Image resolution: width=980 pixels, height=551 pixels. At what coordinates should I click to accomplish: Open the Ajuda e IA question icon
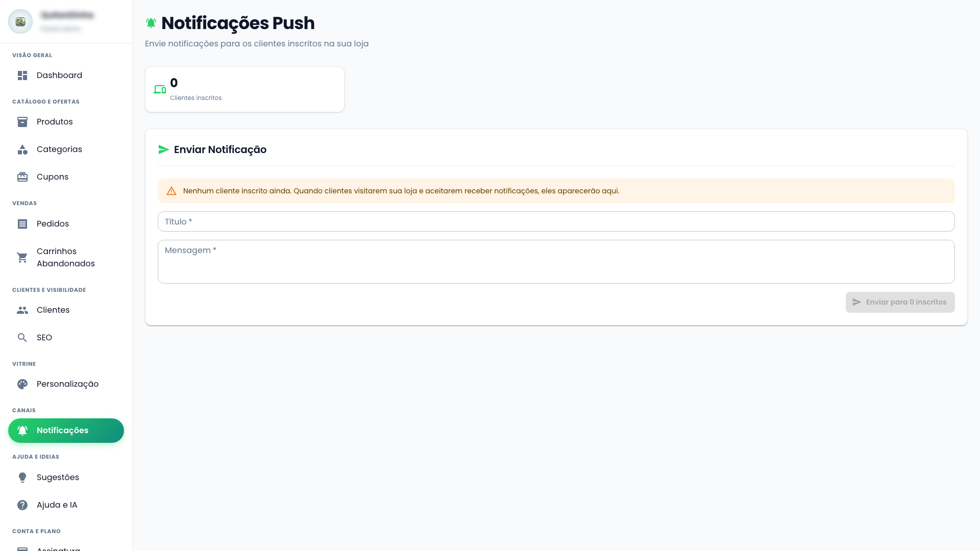22,505
